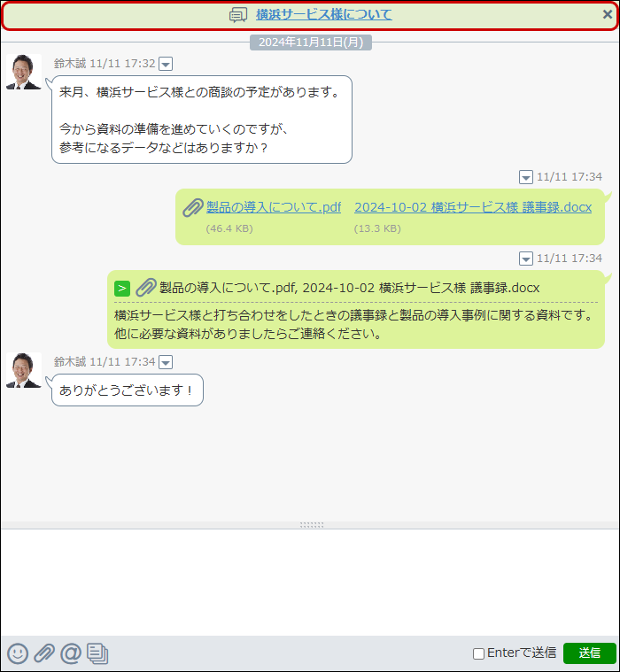The height and width of the screenshot is (672, 620).
Task: Open the dropdown menu beside 鈴木誠 11/11 17:34
Action: [x=166, y=362]
